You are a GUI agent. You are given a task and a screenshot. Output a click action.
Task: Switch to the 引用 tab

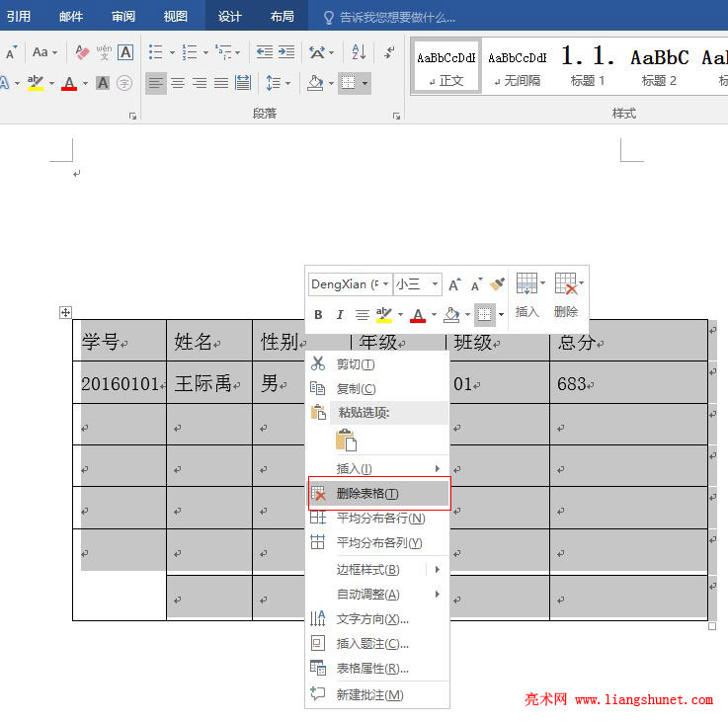[19, 17]
